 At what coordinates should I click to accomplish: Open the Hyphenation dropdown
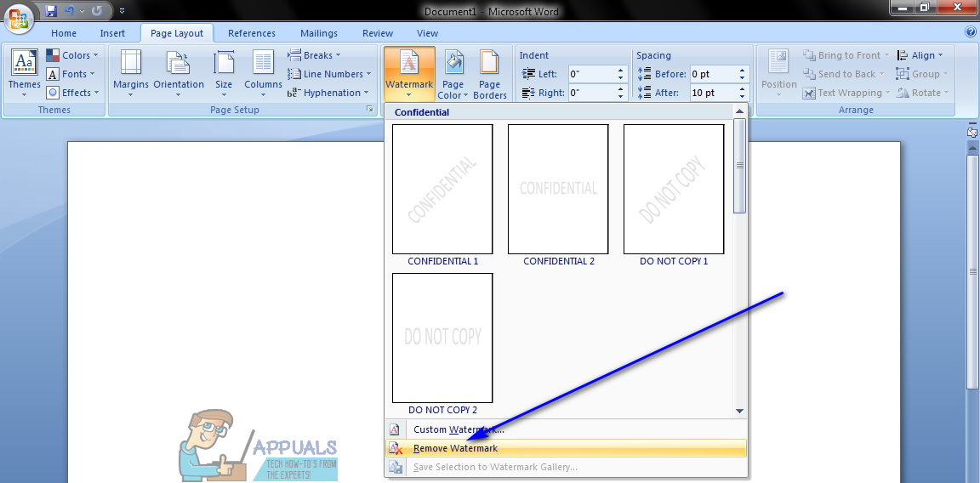click(328, 93)
